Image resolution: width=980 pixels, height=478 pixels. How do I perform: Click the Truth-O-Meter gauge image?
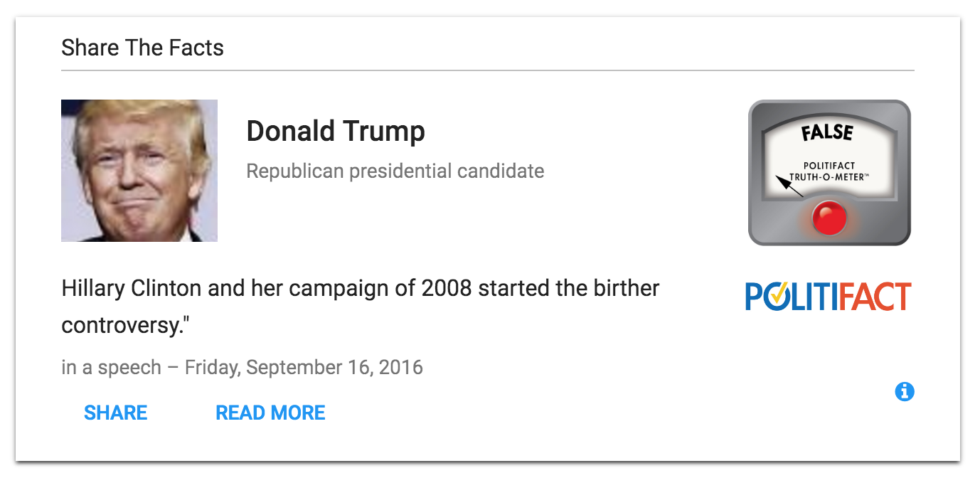[829, 173]
